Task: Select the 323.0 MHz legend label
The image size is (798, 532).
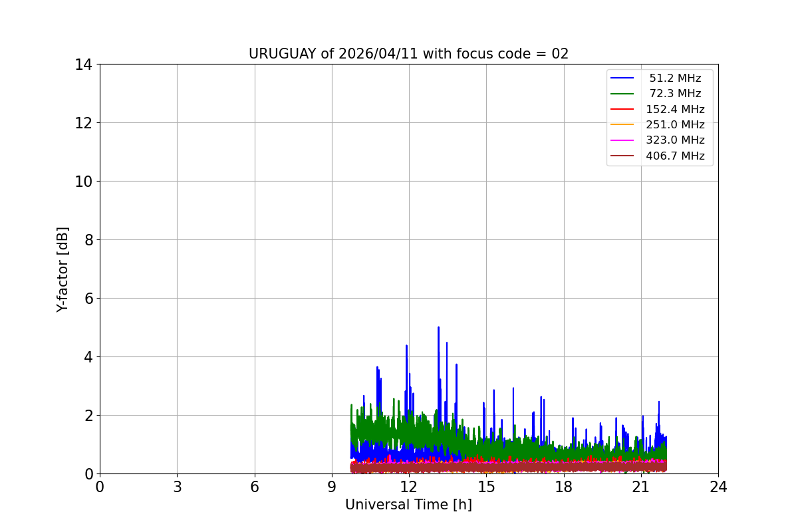Action: point(675,140)
